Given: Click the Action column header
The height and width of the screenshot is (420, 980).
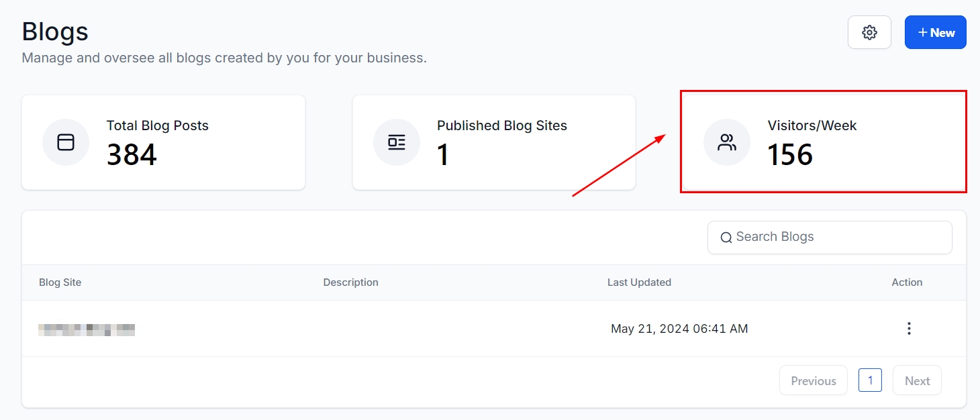Looking at the screenshot, I should pos(907,282).
